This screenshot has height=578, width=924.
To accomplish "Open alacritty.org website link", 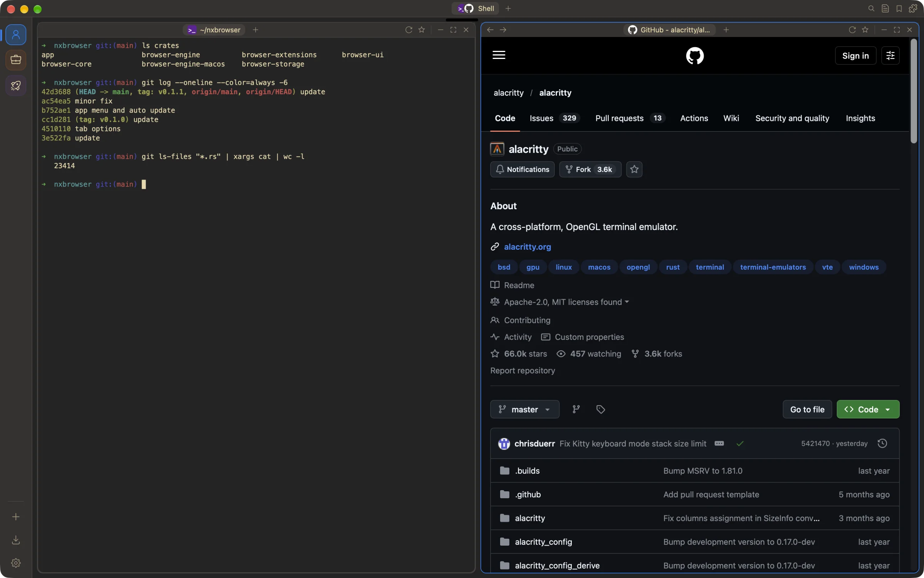I will 527,247.
